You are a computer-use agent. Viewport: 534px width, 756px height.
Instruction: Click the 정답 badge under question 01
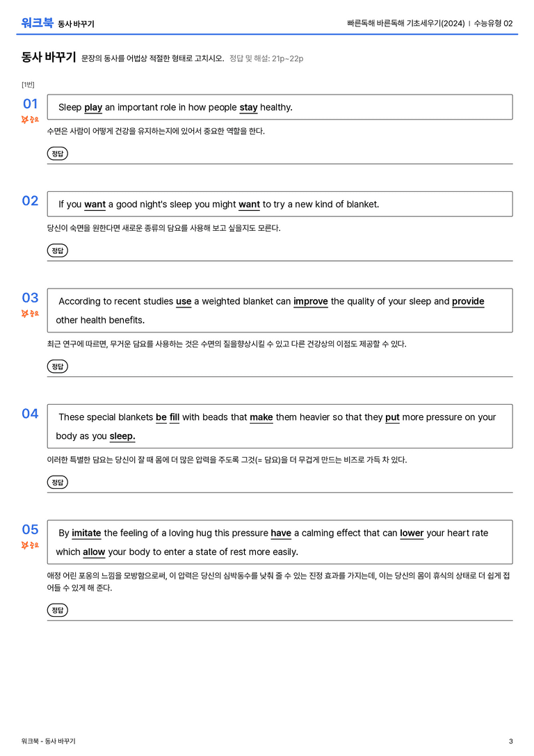tap(57, 153)
